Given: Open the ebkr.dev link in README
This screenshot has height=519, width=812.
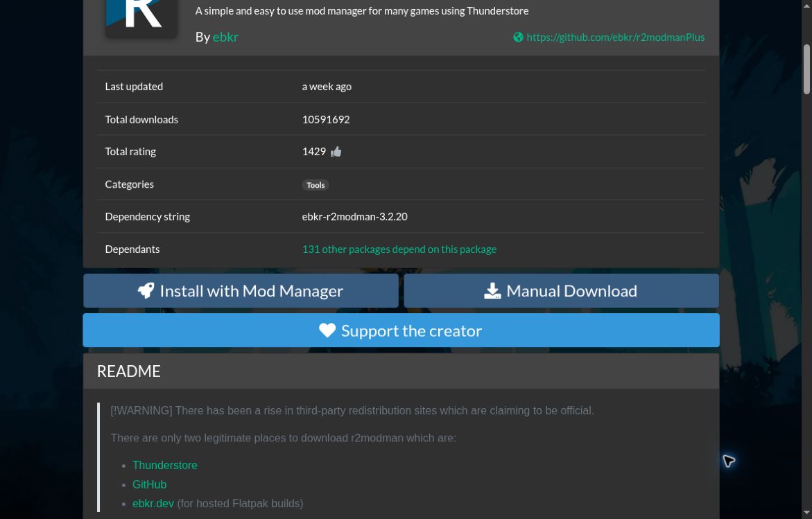Looking at the screenshot, I should pos(153,504).
